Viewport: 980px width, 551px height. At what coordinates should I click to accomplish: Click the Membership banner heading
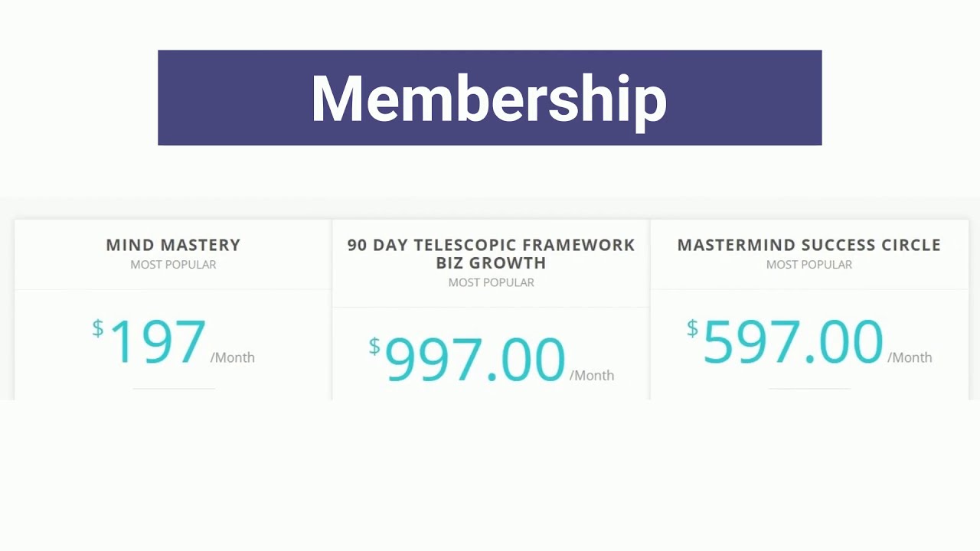point(488,98)
